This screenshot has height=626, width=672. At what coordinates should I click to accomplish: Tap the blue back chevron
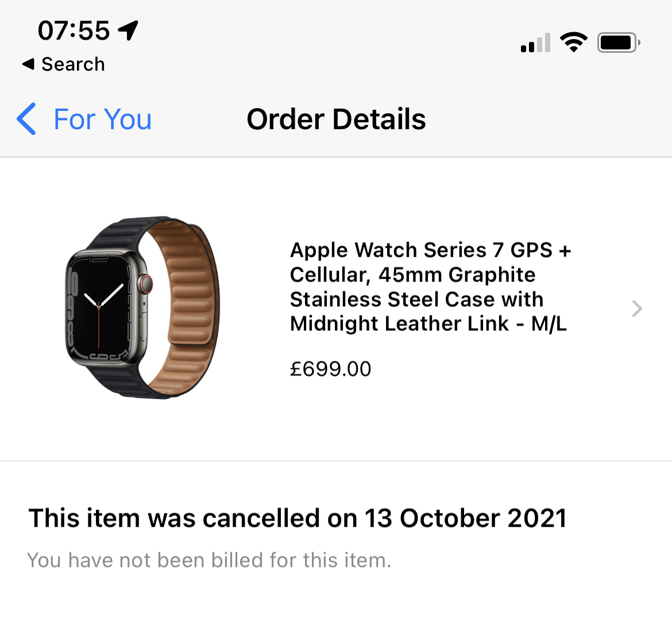(x=26, y=119)
